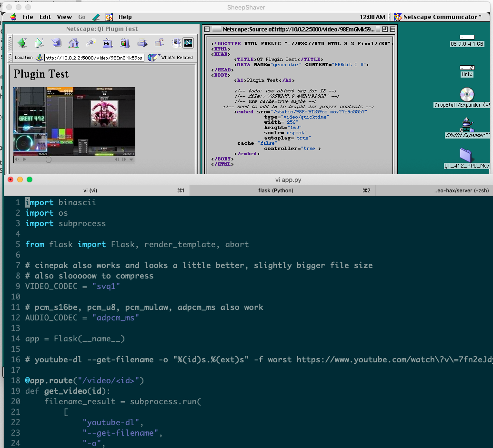Click the Netscape N logo button

(x=188, y=43)
